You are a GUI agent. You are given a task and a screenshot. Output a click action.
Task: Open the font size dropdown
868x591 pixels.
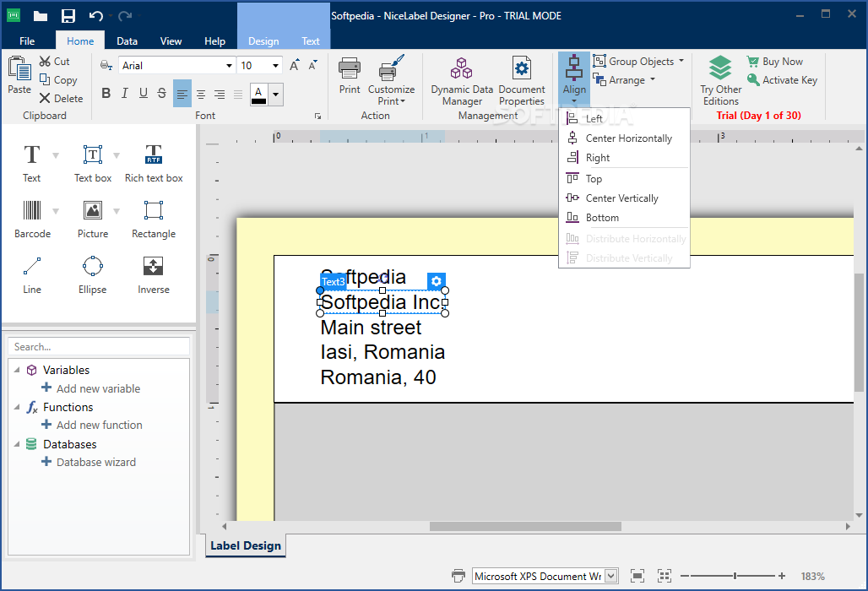pyautogui.click(x=275, y=66)
